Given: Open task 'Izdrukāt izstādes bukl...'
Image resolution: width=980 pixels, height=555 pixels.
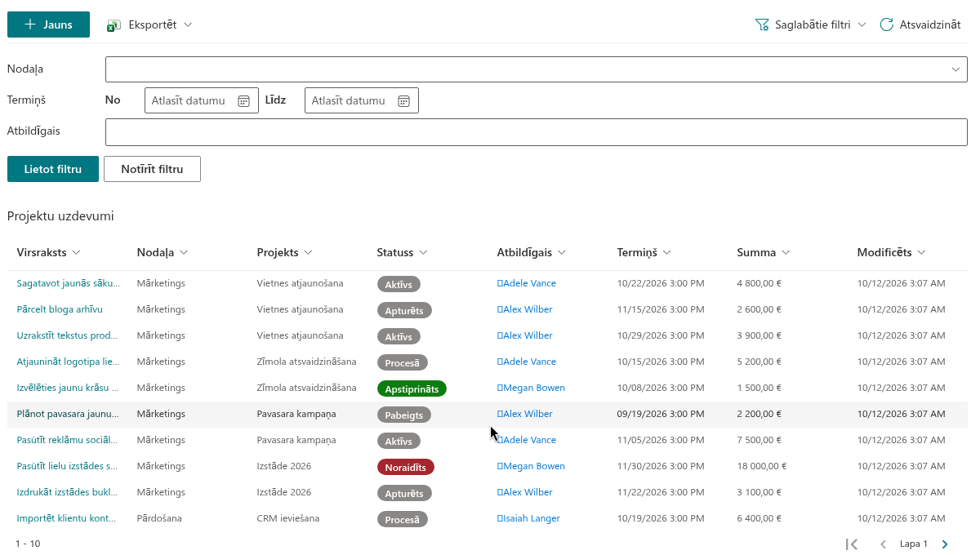Looking at the screenshot, I should coord(67,492).
